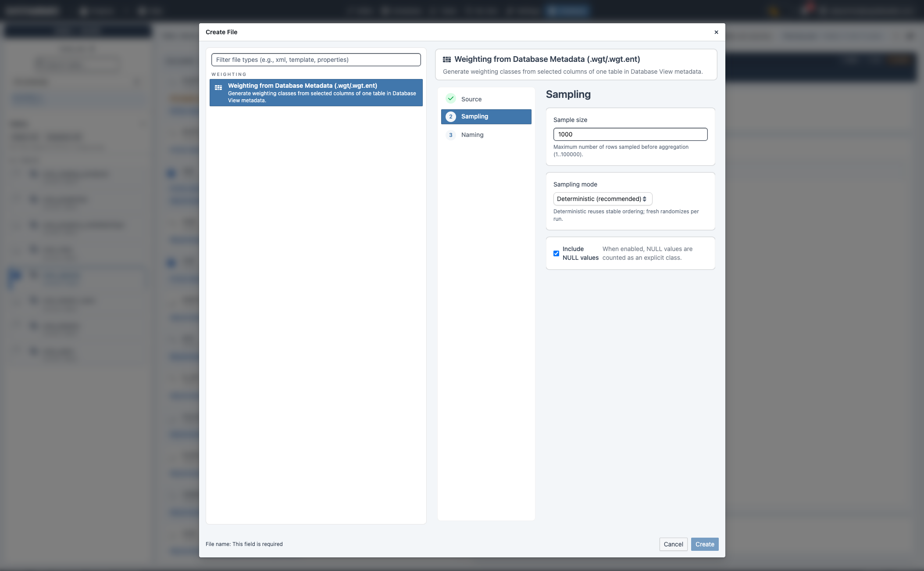Click the Cancel button
The height and width of the screenshot is (571, 924).
[x=674, y=544]
